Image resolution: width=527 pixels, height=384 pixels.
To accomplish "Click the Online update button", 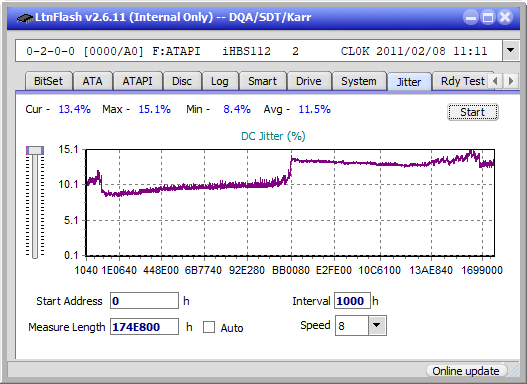I will (x=466, y=371).
